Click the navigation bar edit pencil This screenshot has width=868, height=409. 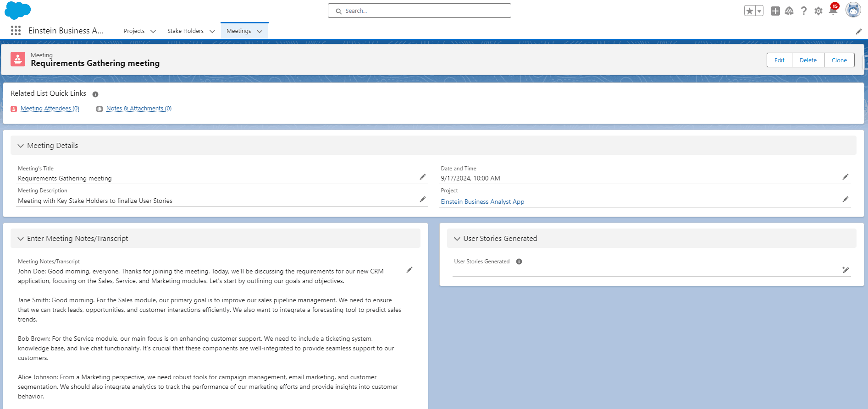coord(859,32)
